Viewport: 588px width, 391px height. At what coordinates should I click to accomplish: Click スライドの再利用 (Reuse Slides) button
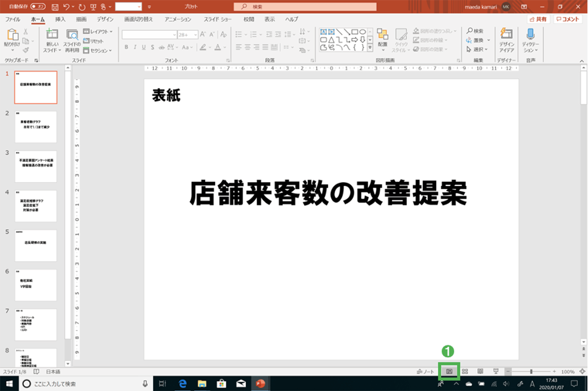coord(71,41)
